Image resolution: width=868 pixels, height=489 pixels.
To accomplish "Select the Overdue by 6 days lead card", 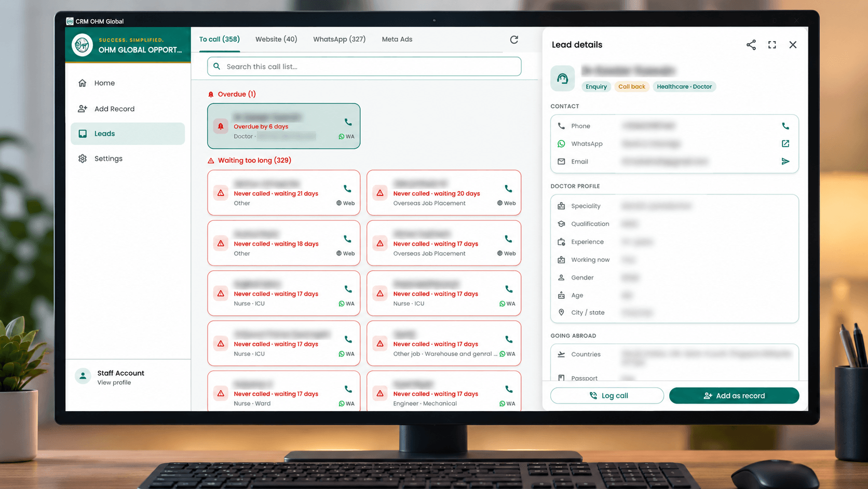I will click(x=284, y=126).
